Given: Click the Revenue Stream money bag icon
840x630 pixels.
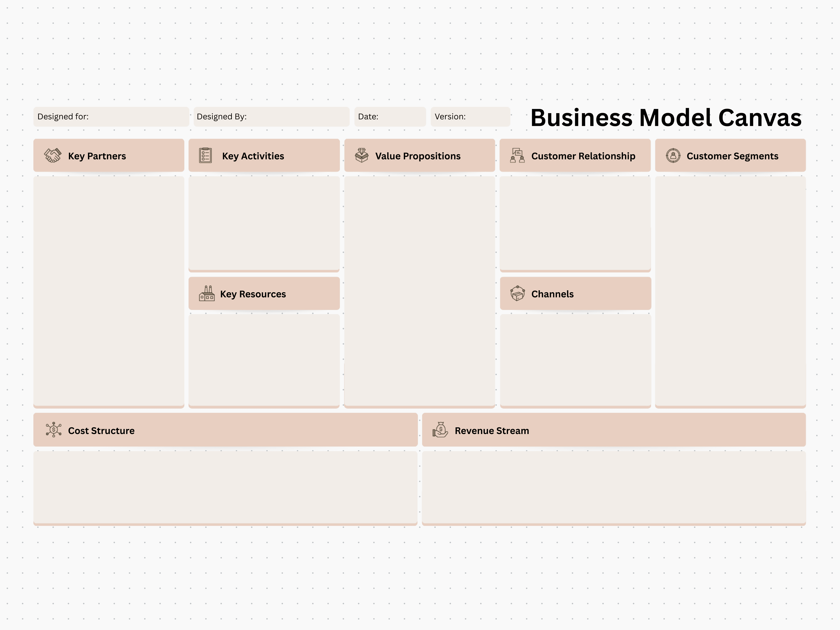Looking at the screenshot, I should pos(440,430).
